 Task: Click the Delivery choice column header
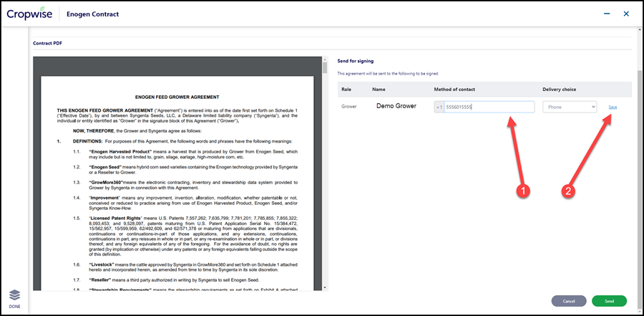click(x=560, y=90)
